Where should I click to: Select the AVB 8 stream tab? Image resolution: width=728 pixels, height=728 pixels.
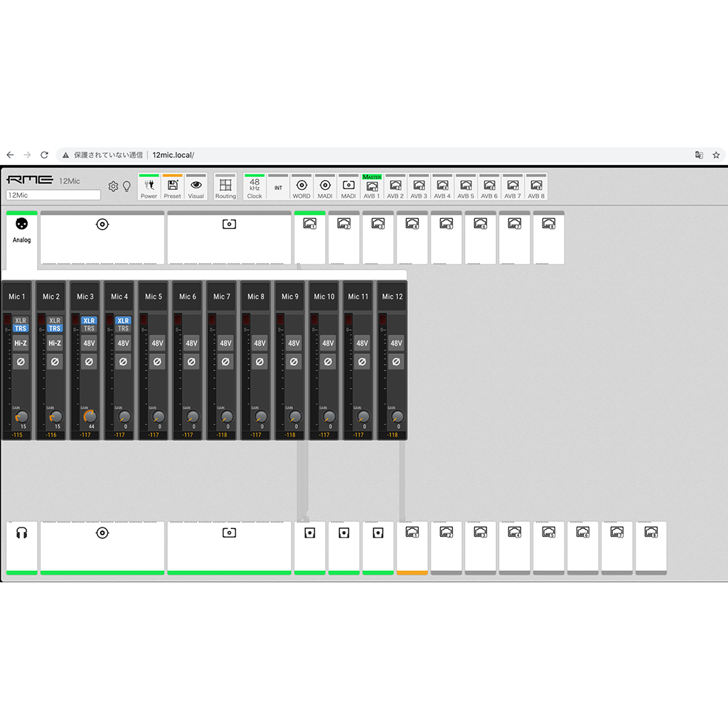(536, 187)
